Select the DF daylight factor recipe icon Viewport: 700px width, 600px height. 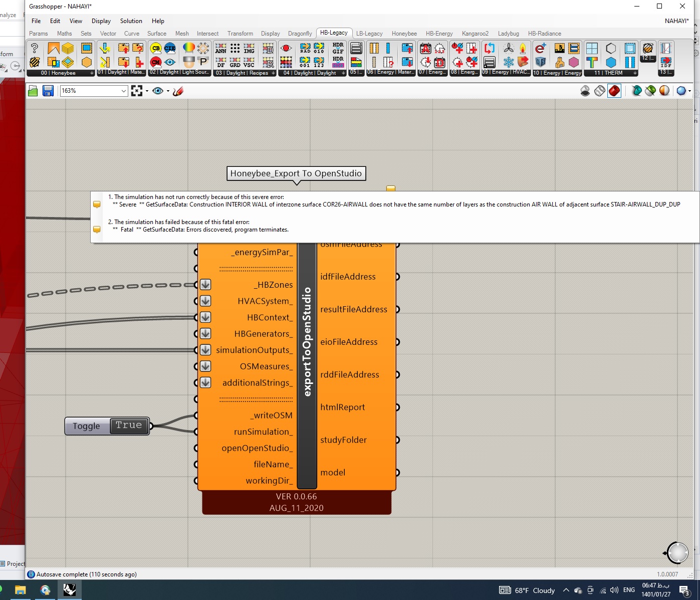pyautogui.click(x=221, y=62)
